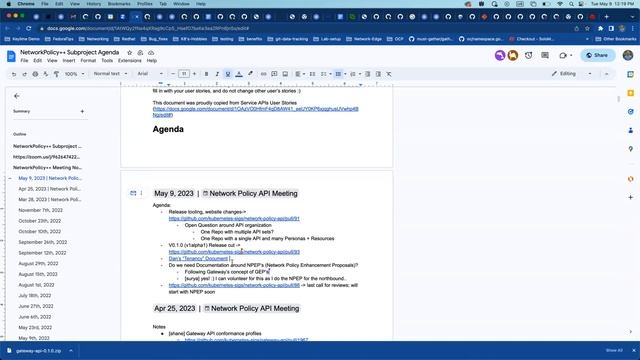Image resolution: width=640 pixels, height=360 pixels.
Task: Open the Tools menu
Action: pyautogui.click(x=107, y=60)
